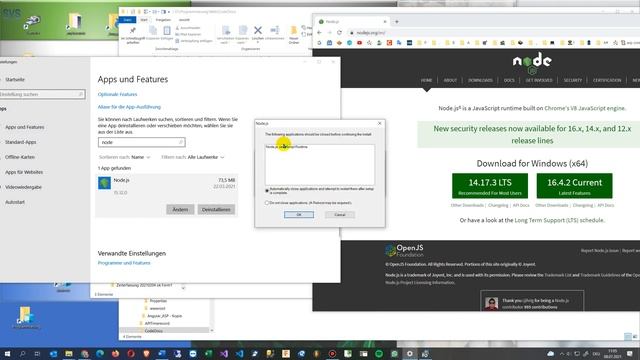Click Chrome's reload page button
This screenshot has height=360, width=640.
coord(339,33)
